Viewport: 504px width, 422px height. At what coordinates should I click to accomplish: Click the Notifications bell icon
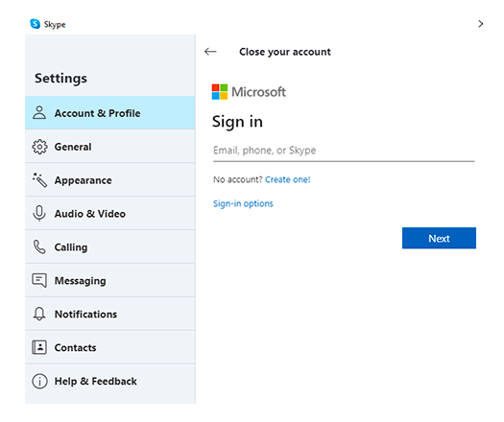[x=39, y=314]
